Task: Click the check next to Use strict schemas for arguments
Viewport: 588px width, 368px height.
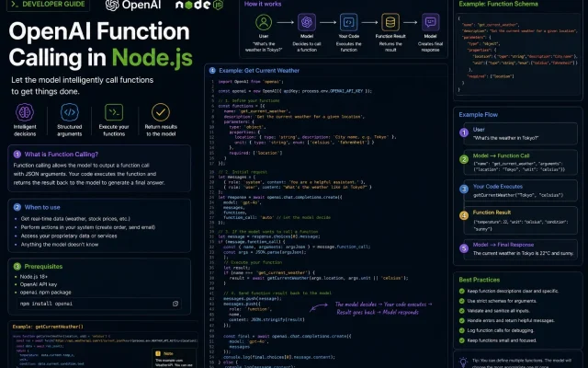Action: click(x=462, y=301)
